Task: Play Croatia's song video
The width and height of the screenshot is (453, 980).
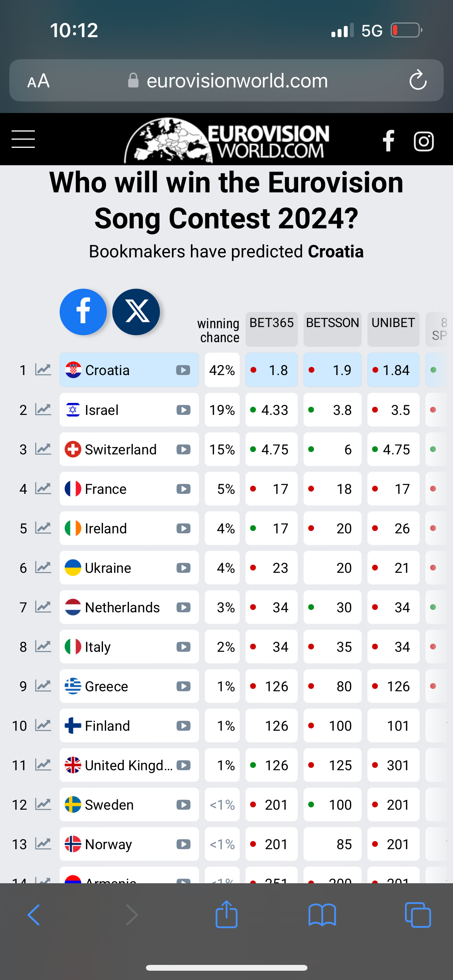Action: (x=183, y=370)
